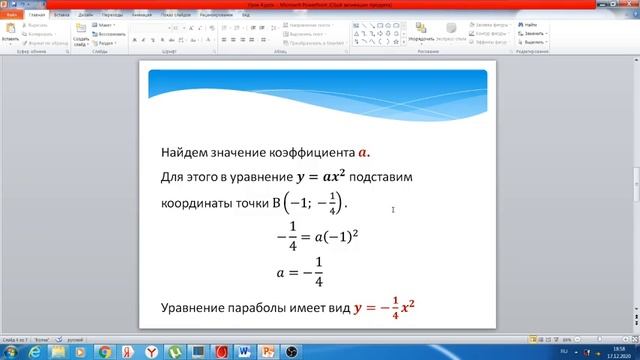Switch to the Показ слайдов (Slide Show) tab

click(x=176, y=15)
